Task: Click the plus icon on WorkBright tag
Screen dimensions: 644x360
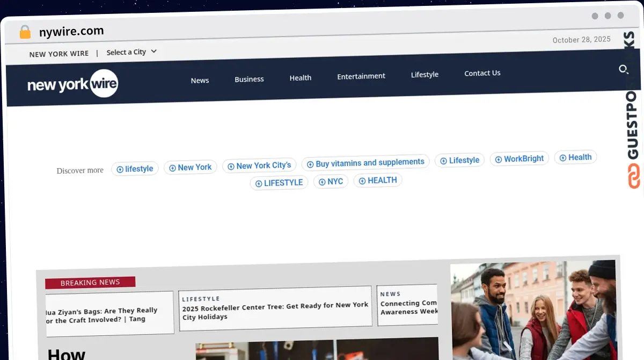Action: pyautogui.click(x=498, y=160)
